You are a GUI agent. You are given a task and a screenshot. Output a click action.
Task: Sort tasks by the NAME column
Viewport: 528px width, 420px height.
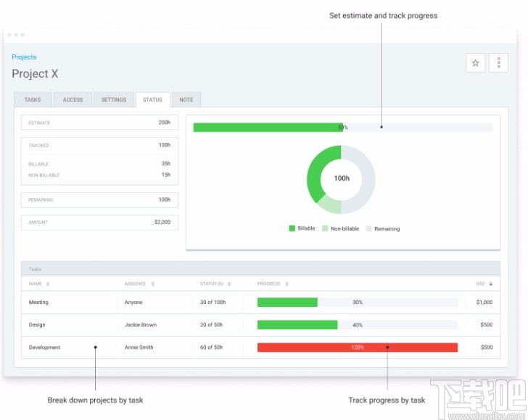[x=47, y=284]
